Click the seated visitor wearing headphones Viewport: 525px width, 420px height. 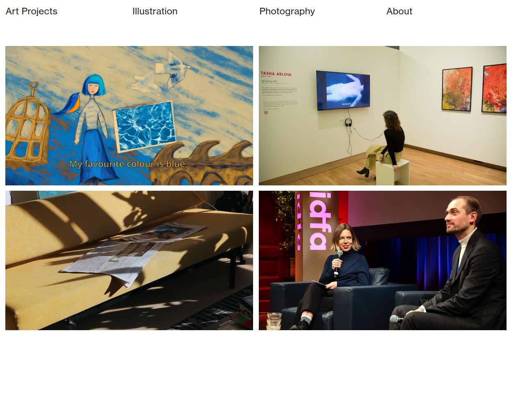point(383,144)
